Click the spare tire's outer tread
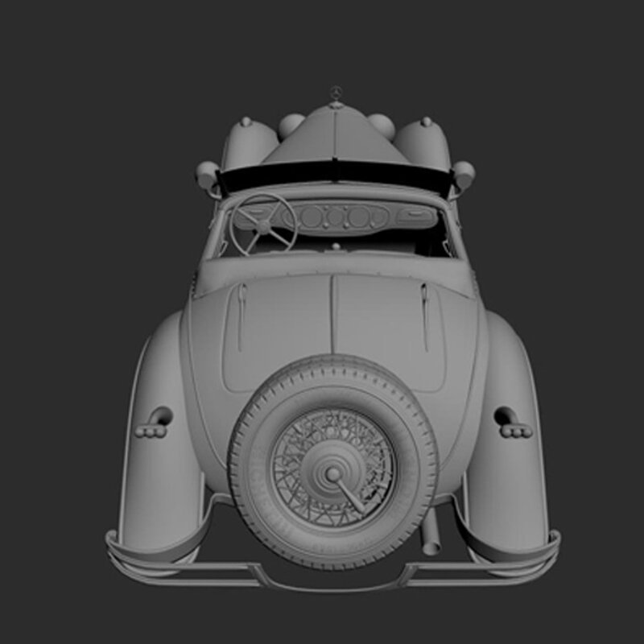 tap(250, 483)
